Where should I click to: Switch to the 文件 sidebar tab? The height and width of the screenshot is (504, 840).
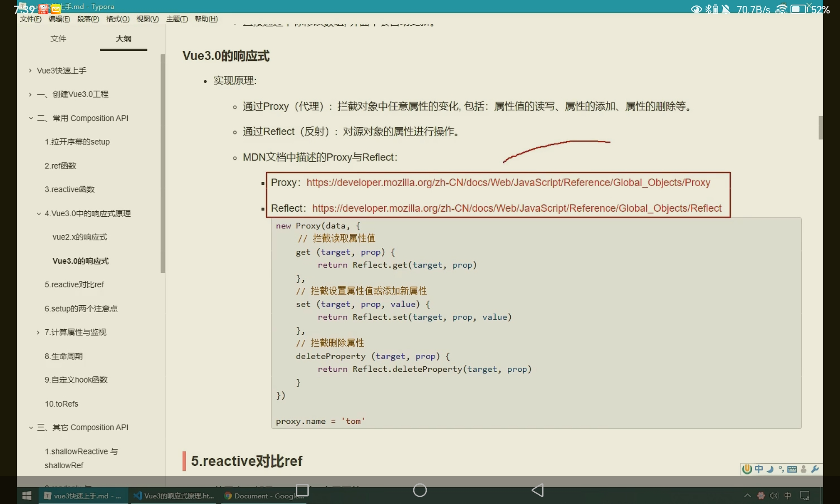[58, 39]
